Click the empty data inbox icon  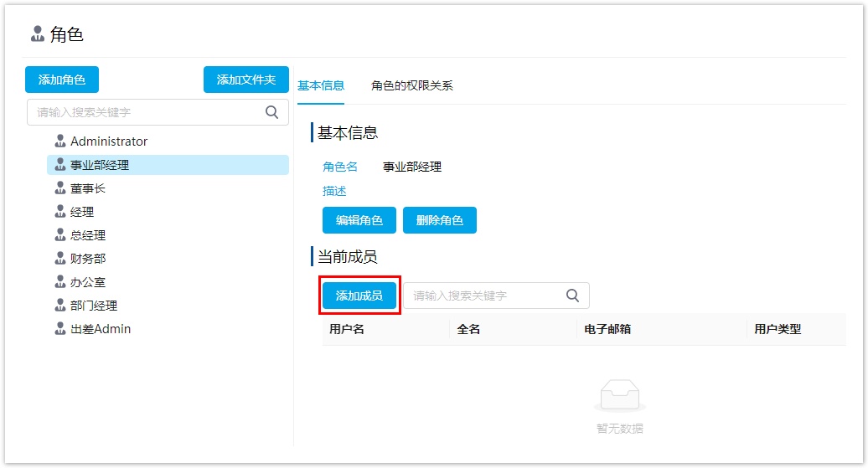pyautogui.click(x=619, y=395)
